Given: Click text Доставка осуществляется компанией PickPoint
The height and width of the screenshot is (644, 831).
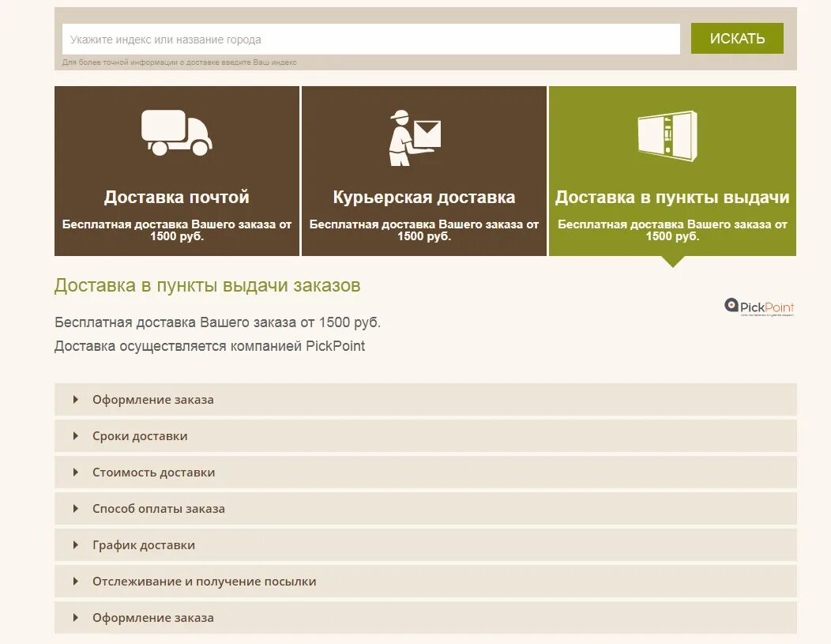Looking at the screenshot, I should [210, 346].
